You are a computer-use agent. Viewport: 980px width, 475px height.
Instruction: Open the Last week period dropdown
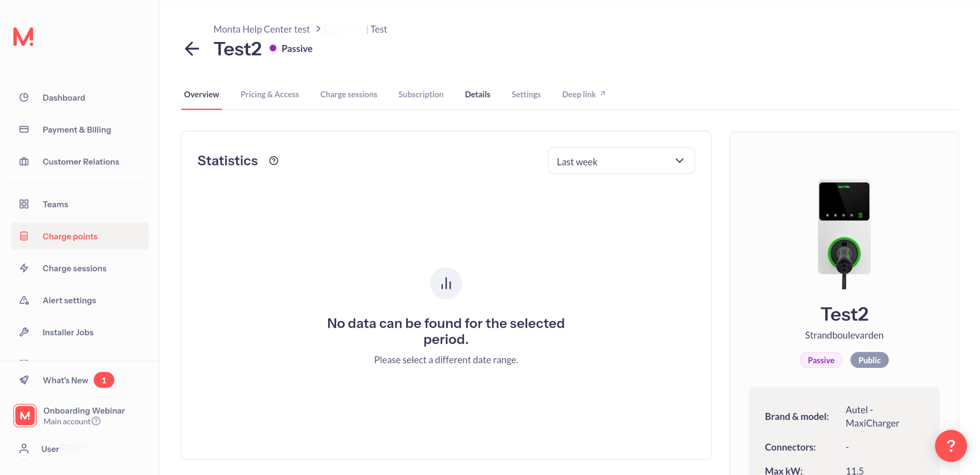coord(621,161)
